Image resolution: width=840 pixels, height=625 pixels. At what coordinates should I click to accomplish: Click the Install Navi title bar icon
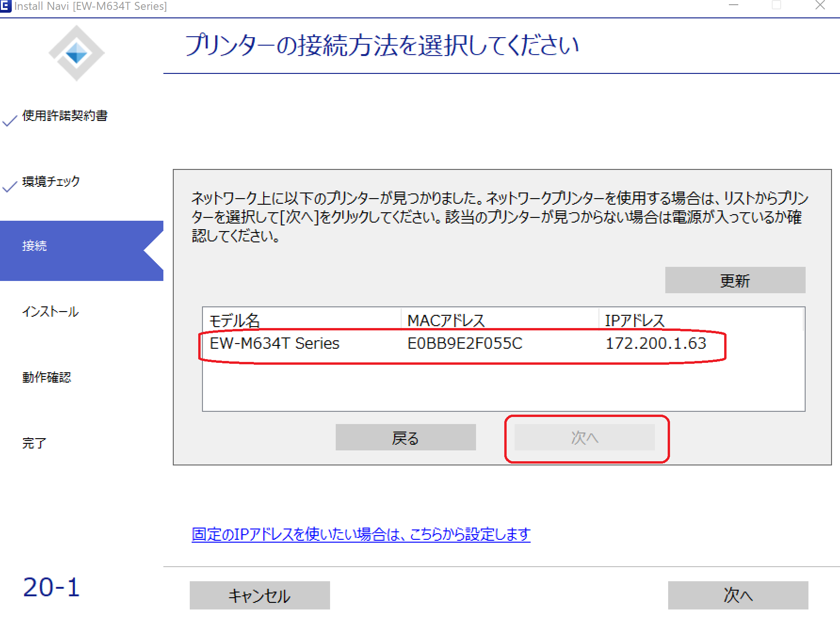tap(6, 6)
